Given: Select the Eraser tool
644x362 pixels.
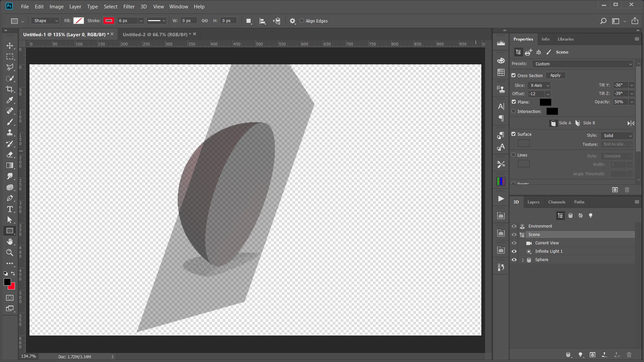Looking at the screenshot, I should [x=10, y=155].
